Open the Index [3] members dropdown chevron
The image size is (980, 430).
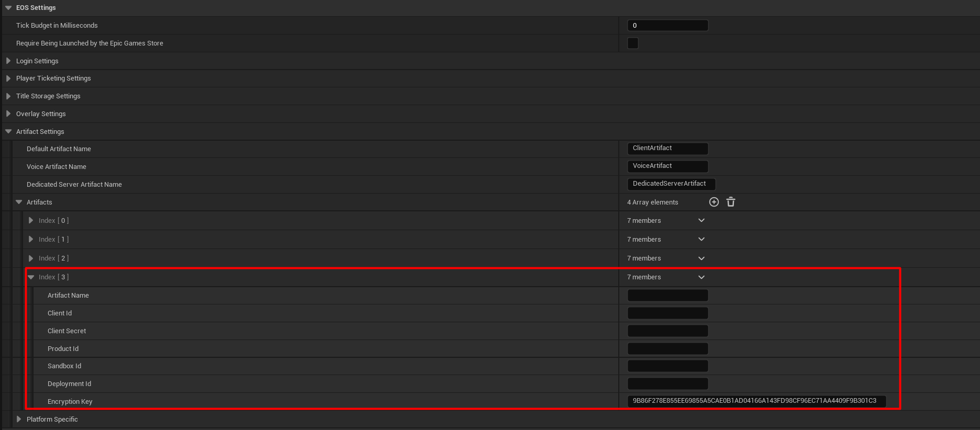pos(701,277)
